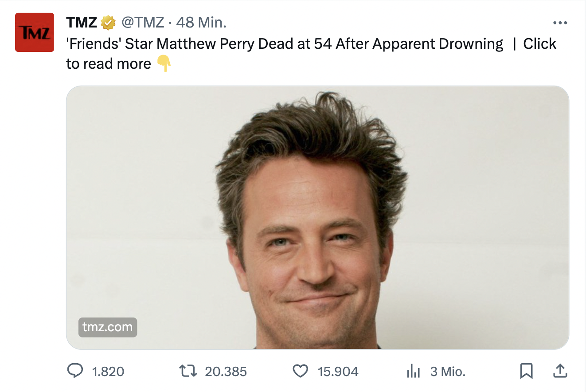Open the article preview image card
586x392 pixels.
coord(317,217)
